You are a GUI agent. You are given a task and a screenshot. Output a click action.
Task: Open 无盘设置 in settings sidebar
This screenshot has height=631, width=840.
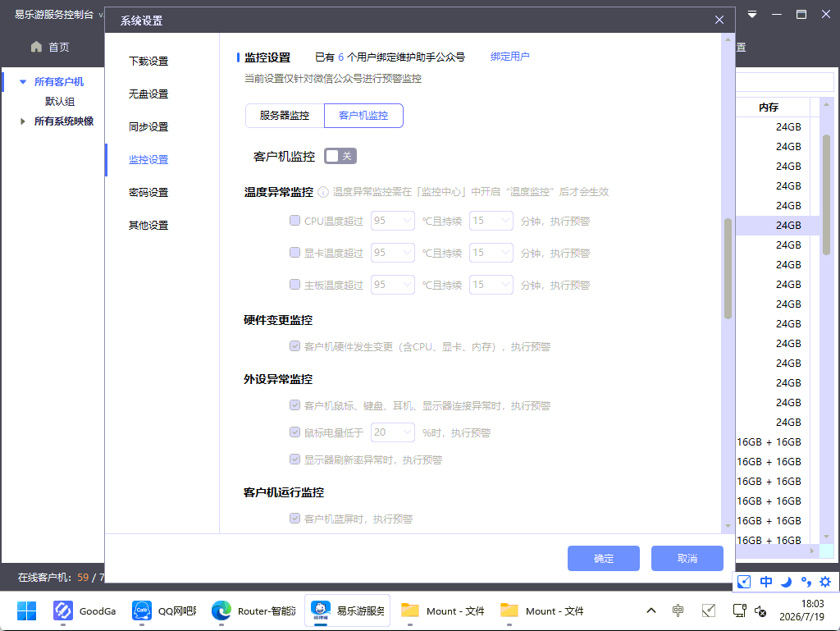pos(148,94)
